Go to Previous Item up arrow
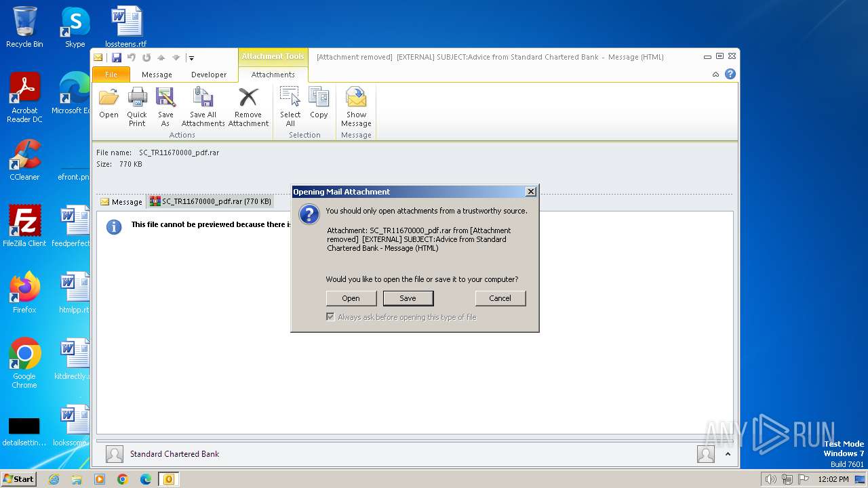The height and width of the screenshot is (488, 868). (x=161, y=58)
